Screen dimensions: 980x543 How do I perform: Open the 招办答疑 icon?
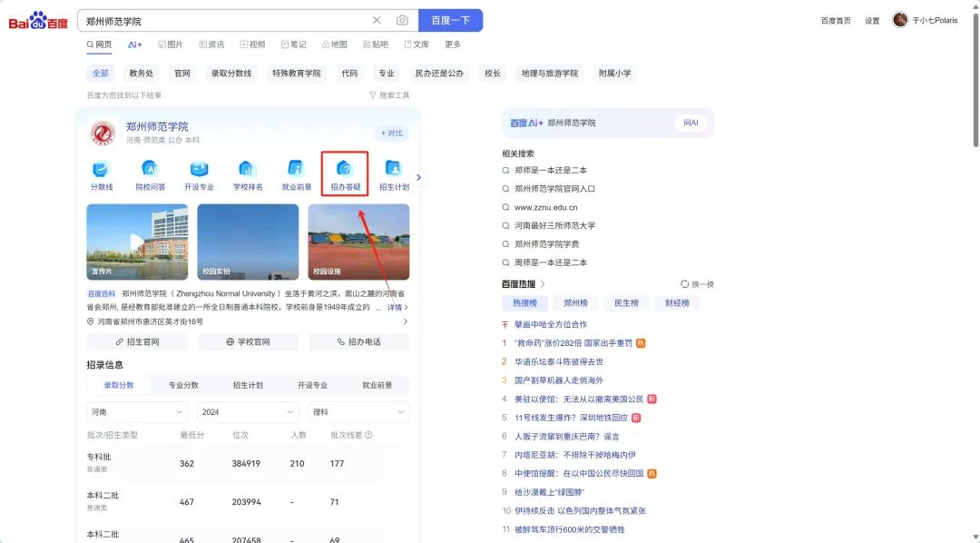[x=345, y=176]
